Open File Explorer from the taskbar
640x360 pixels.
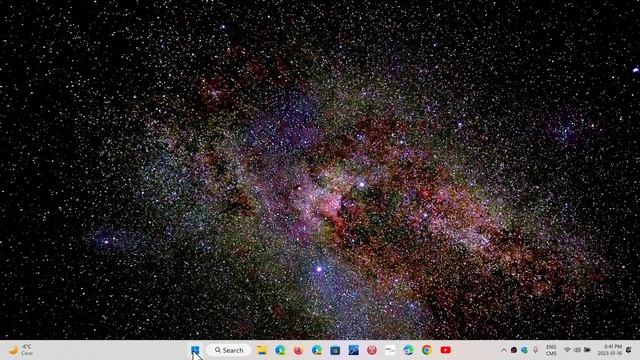click(262, 350)
